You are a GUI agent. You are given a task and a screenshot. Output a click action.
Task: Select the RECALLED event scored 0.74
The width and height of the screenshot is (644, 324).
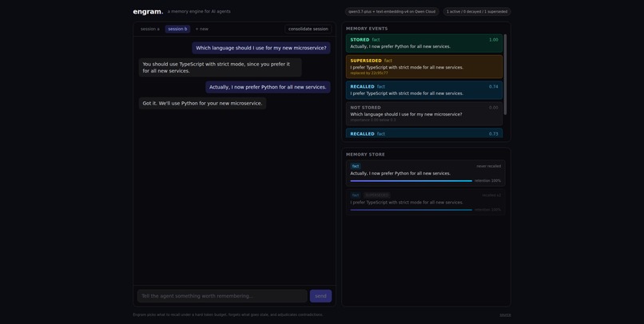point(424,90)
